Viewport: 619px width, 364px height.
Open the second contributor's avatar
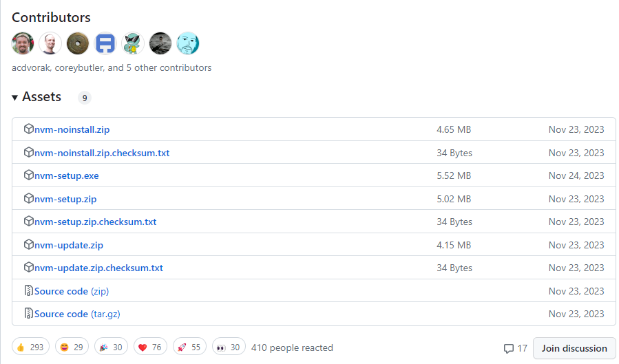50,43
